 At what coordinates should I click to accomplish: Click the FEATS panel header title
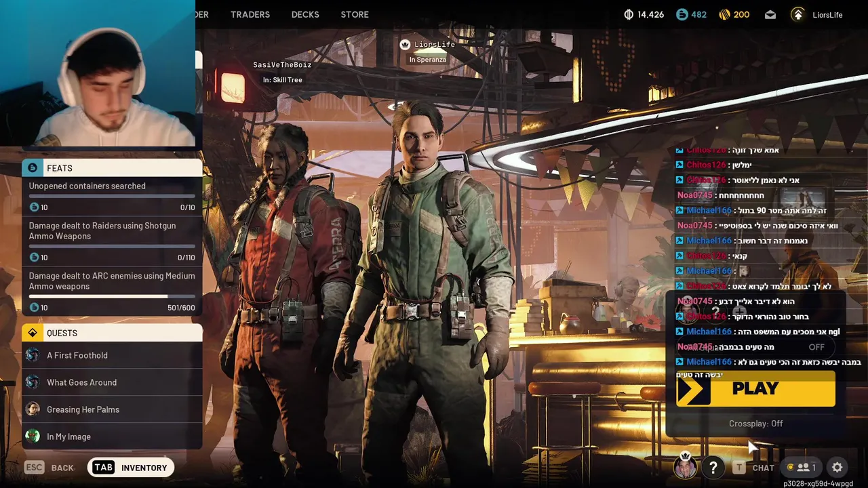tap(60, 168)
